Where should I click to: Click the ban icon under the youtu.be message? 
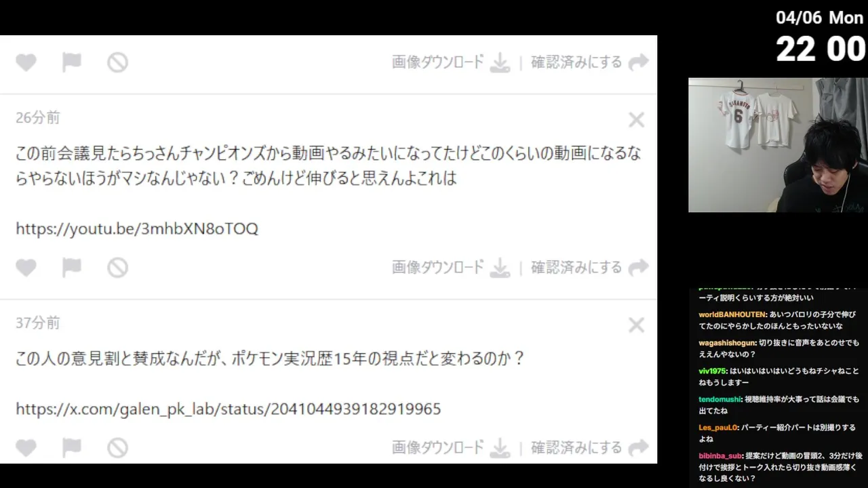click(117, 268)
